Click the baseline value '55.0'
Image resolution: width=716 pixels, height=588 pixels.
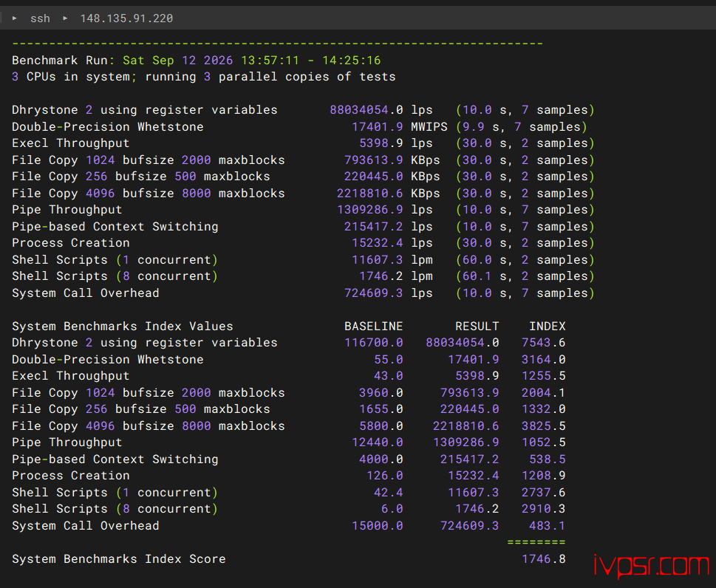[388, 360]
